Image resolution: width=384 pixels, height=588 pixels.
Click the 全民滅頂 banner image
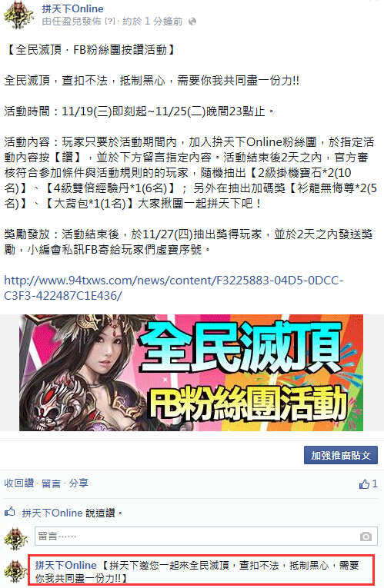pyautogui.click(x=191, y=373)
